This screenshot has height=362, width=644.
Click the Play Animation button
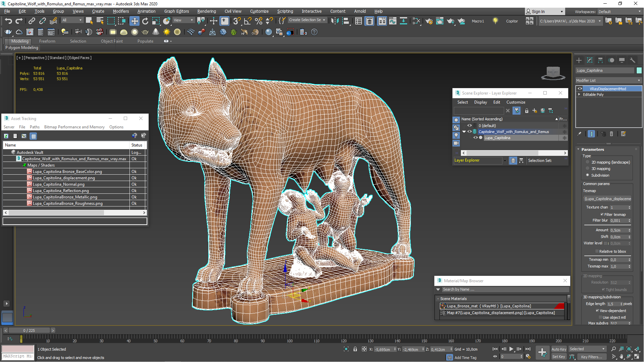[x=511, y=349]
